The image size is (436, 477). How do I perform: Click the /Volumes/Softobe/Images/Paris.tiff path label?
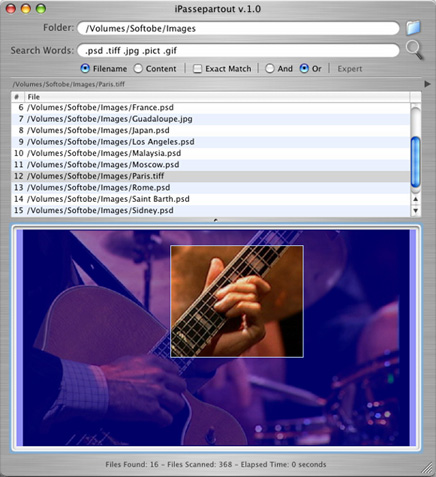[69, 84]
